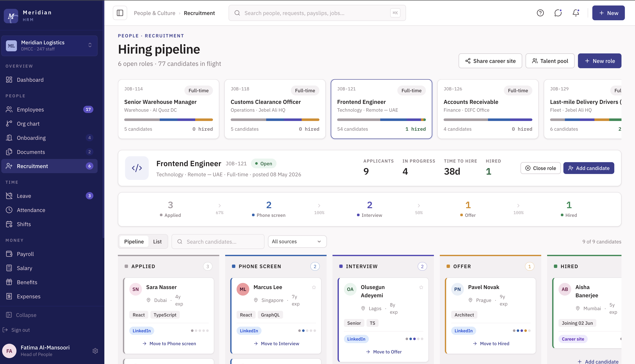Open Dashboard in sidebar
This screenshot has height=364, width=635.
coord(49,80)
